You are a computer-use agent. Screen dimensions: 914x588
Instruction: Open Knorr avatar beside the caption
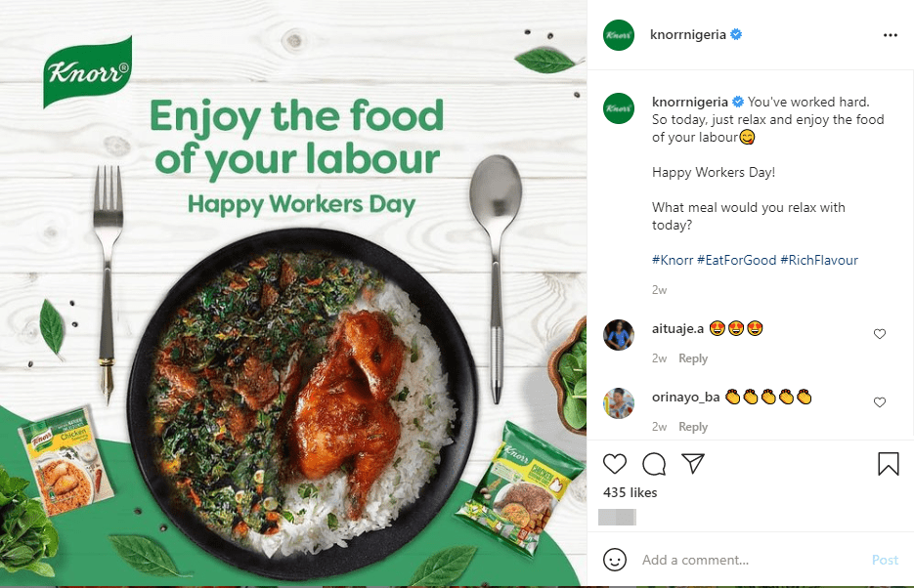pos(619,108)
